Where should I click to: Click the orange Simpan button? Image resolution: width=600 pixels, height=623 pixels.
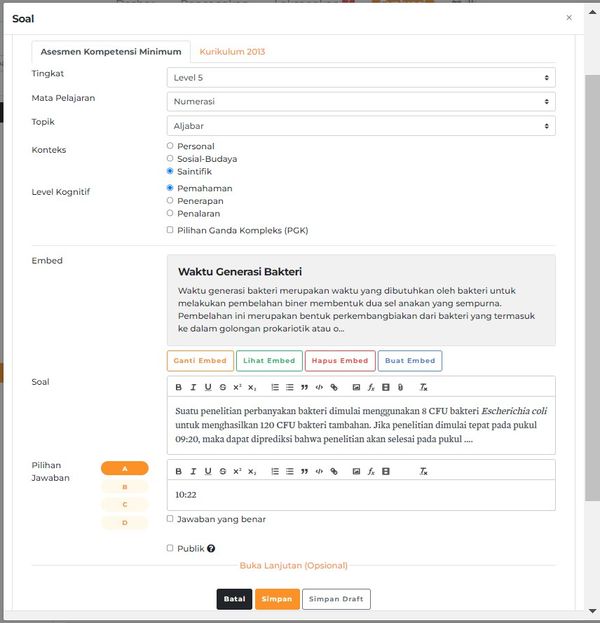pyautogui.click(x=277, y=599)
